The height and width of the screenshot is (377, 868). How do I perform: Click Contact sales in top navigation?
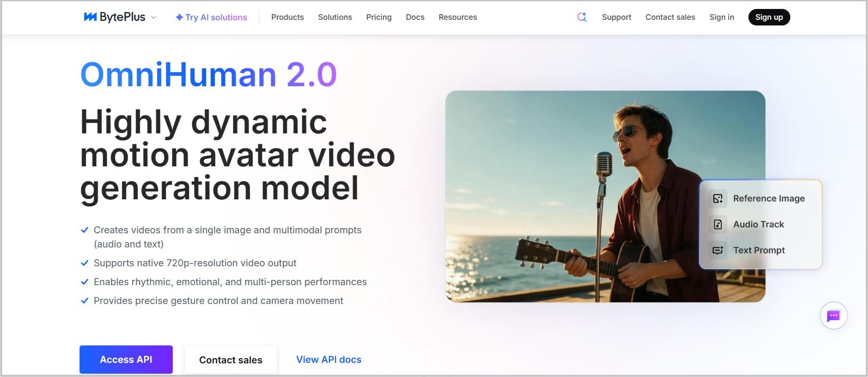click(670, 17)
